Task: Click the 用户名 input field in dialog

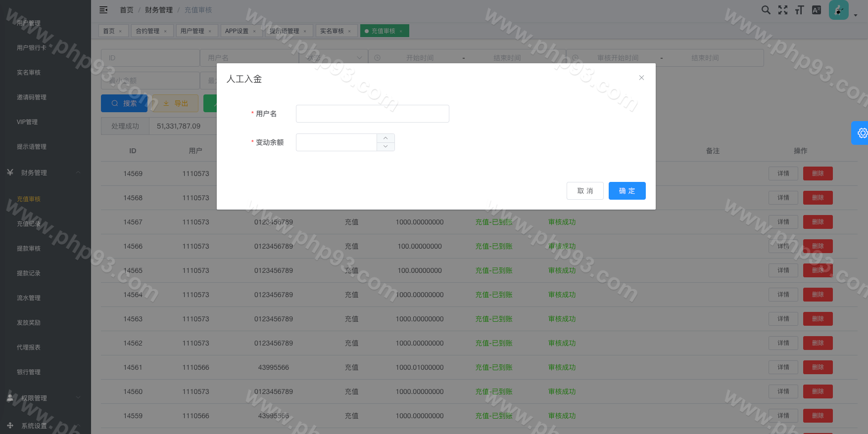Action: pyautogui.click(x=372, y=114)
